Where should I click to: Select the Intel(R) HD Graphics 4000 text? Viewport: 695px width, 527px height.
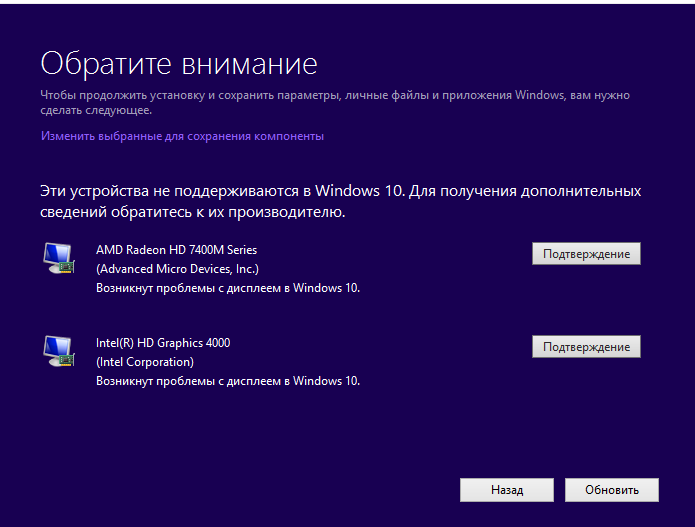tap(163, 343)
